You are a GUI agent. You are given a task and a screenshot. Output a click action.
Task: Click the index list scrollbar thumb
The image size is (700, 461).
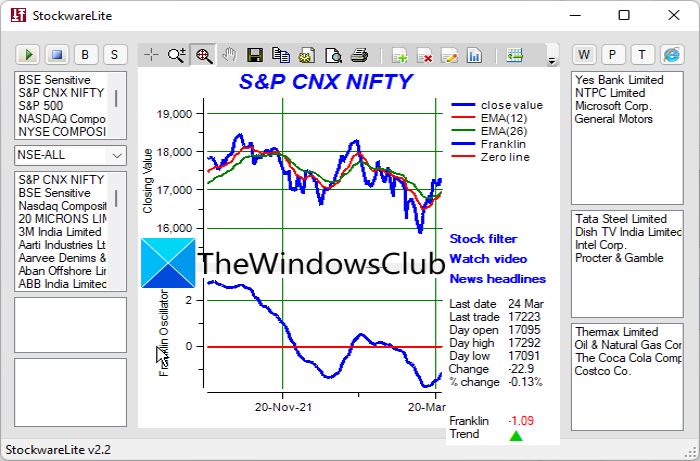click(116, 99)
